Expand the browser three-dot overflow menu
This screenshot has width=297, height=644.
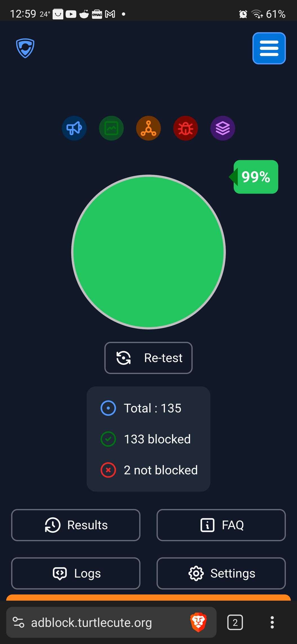coord(272,622)
